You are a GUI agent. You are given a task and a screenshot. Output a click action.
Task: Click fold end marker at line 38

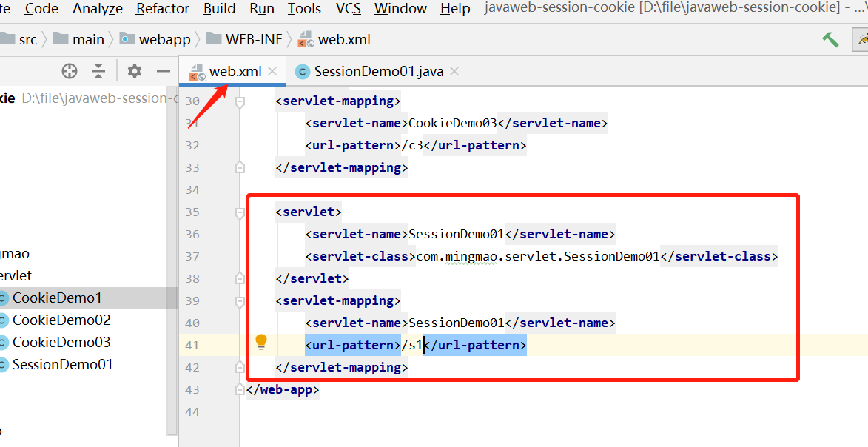[x=240, y=278]
